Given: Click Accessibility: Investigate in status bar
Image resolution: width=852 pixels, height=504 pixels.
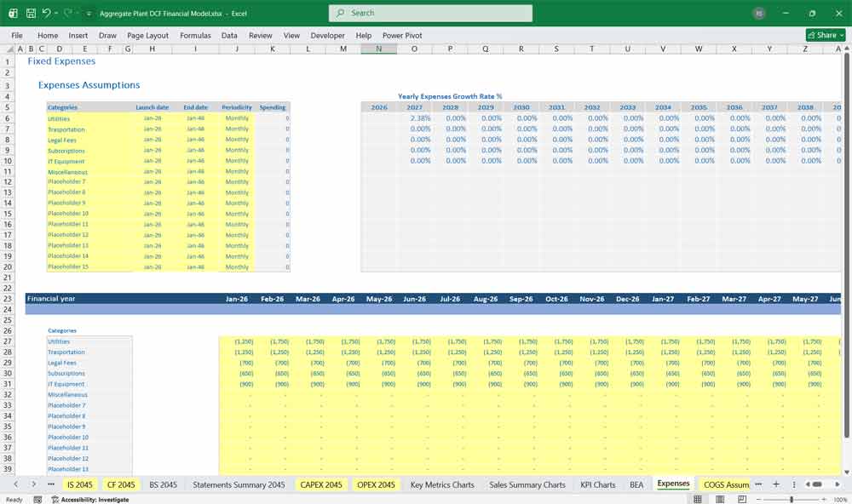Looking at the screenshot, I should (90, 499).
